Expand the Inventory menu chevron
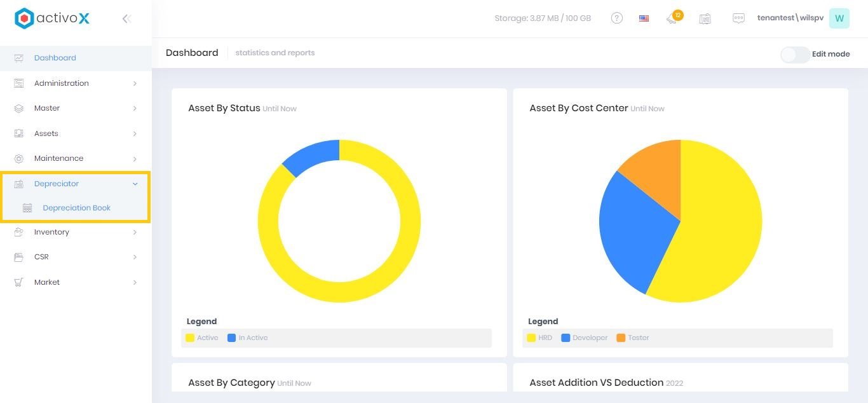The width and height of the screenshot is (868, 403). pyautogui.click(x=135, y=233)
